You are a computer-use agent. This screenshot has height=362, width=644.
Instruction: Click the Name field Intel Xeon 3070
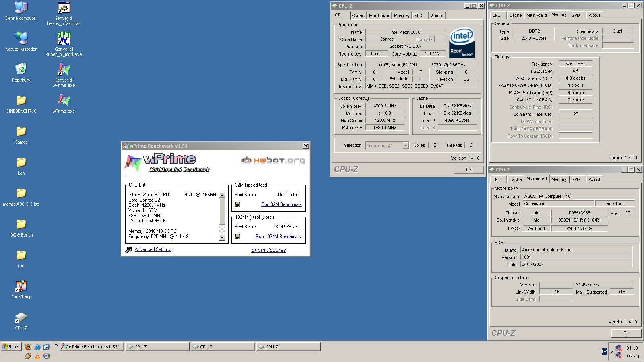point(405,32)
